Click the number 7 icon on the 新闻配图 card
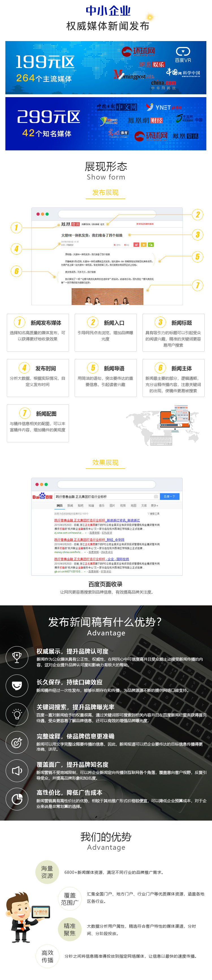The width and height of the screenshot is (212, 980). (25, 413)
